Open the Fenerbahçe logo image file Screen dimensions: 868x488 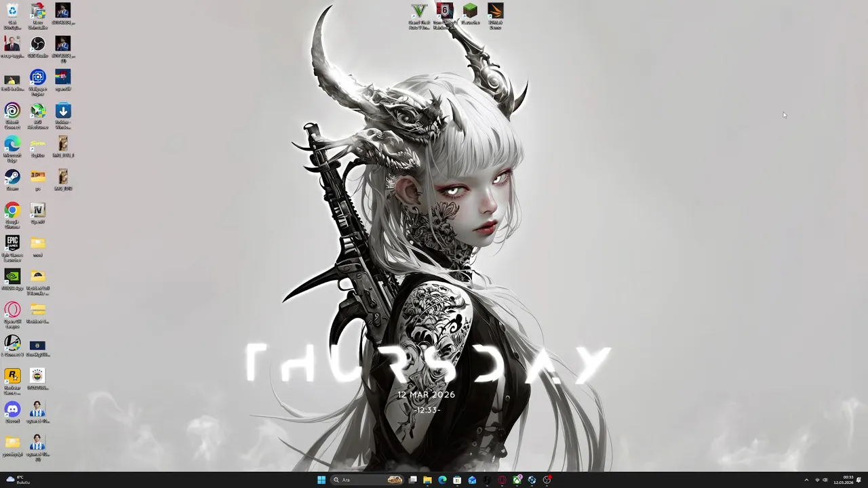coord(37,380)
